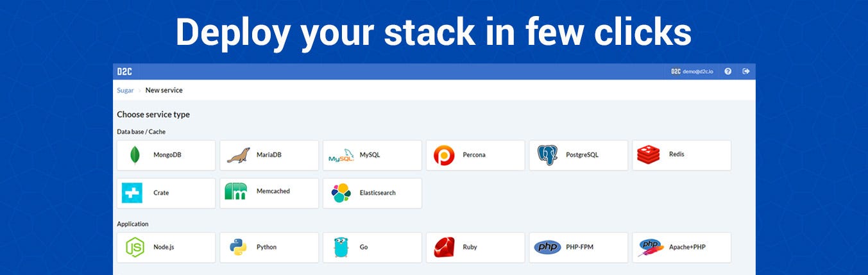Click the Redis red cube icon
The width and height of the screenshot is (868, 275).
click(649, 154)
